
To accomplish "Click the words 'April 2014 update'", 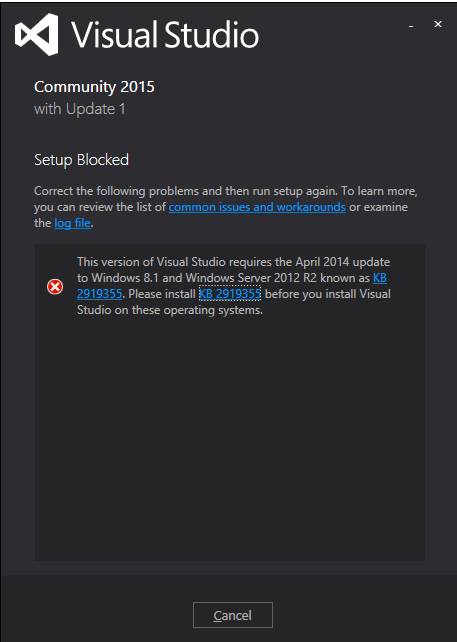I will tap(343, 262).
